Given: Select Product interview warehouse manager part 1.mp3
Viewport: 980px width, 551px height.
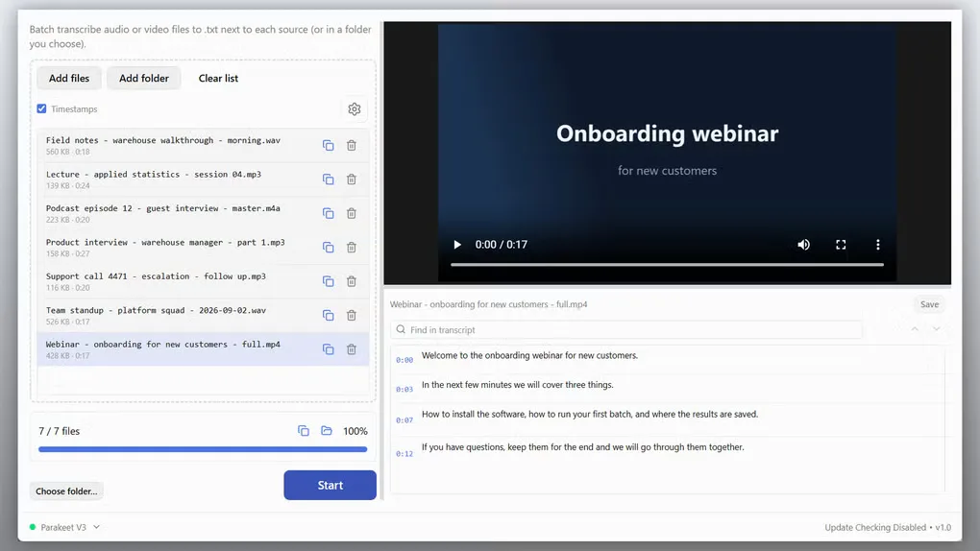Looking at the screenshot, I should pyautogui.click(x=203, y=248).
